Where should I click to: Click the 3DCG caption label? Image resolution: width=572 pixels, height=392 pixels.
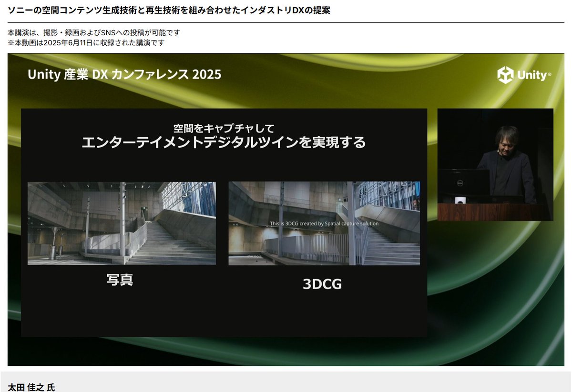pyautogui.click(x=322, y=284)
